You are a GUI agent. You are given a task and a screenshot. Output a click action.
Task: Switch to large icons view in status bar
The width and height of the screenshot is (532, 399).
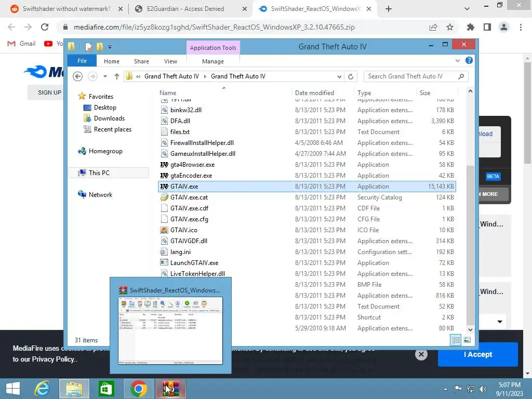[x=467, y=340]
